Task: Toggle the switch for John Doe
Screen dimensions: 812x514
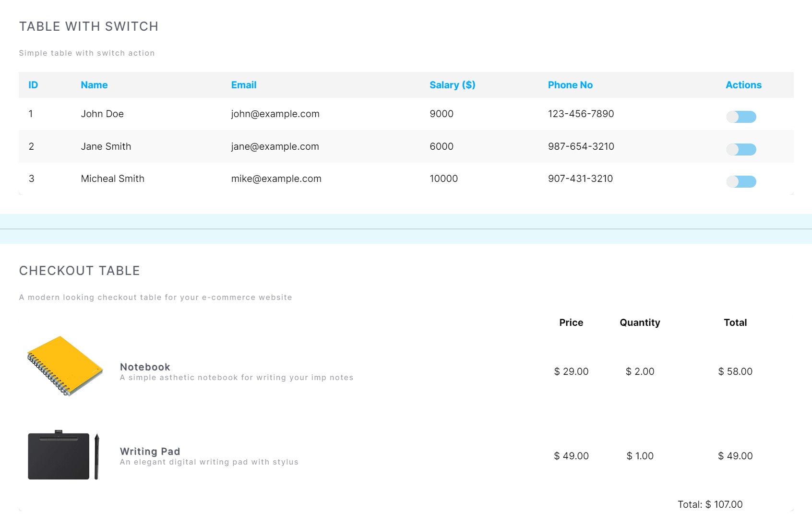Action: tap(741, 117)
